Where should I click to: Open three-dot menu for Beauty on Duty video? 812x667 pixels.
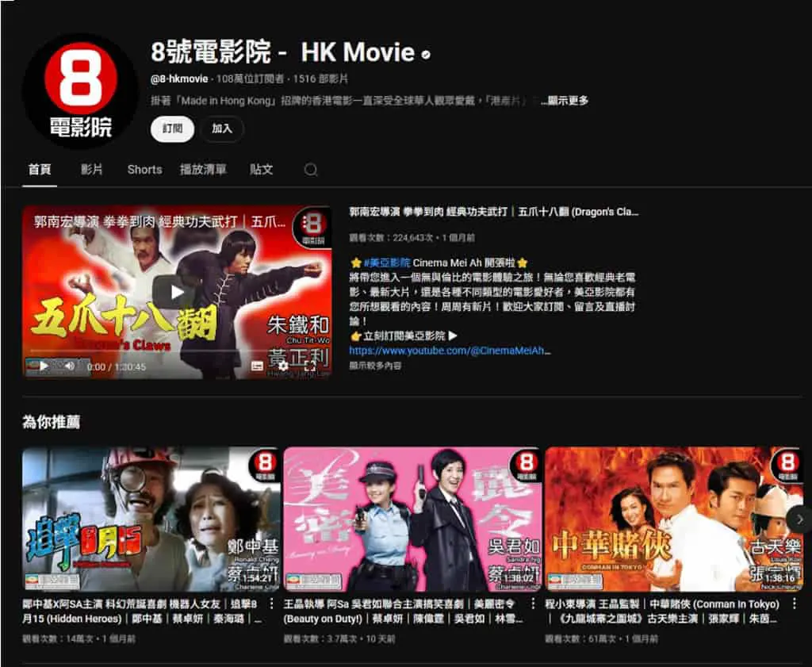click(532, 604)
